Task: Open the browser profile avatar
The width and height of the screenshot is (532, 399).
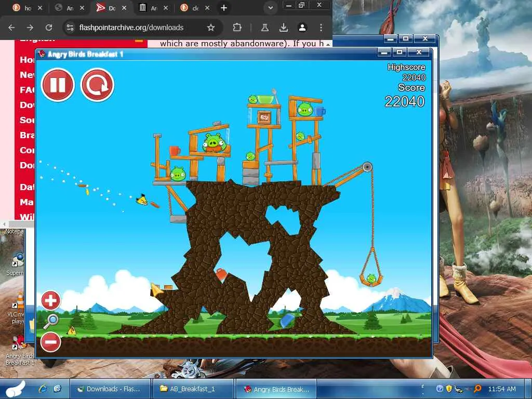Action: 302,28
